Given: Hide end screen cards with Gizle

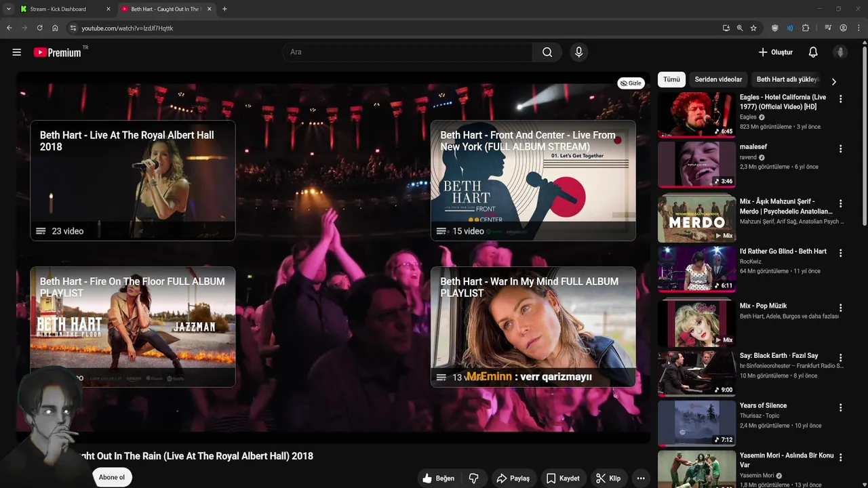Looking at the screenshot, I should (631, 83).
